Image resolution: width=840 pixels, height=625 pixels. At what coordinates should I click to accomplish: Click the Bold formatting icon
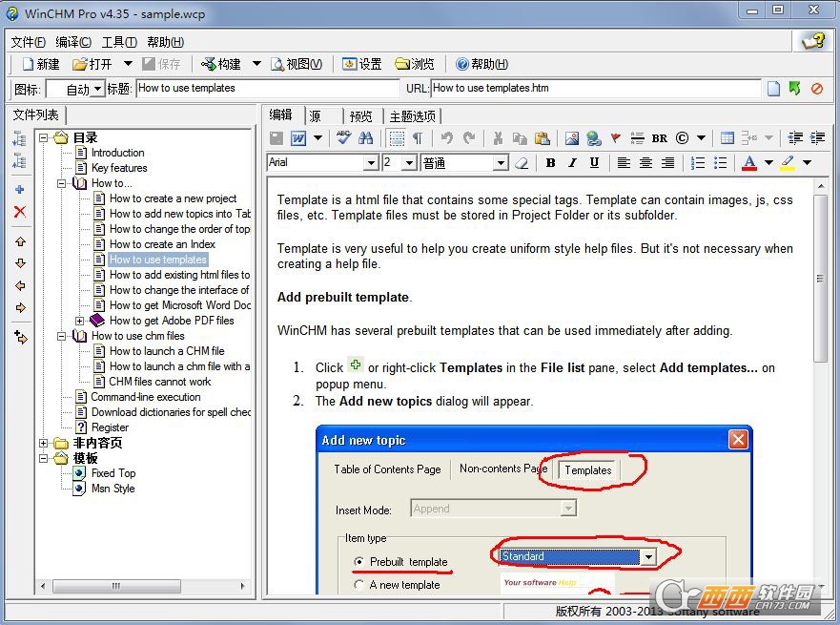point(550,163)
